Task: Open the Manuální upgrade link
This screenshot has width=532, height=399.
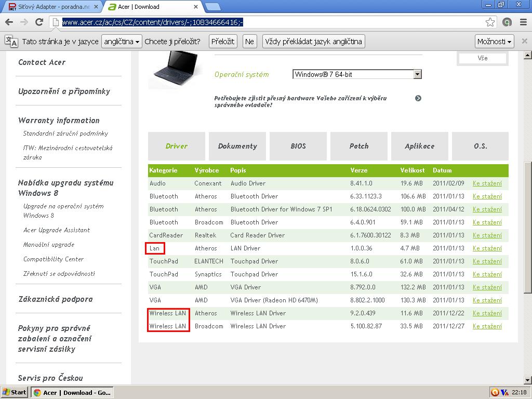Action: pos(49,245)
